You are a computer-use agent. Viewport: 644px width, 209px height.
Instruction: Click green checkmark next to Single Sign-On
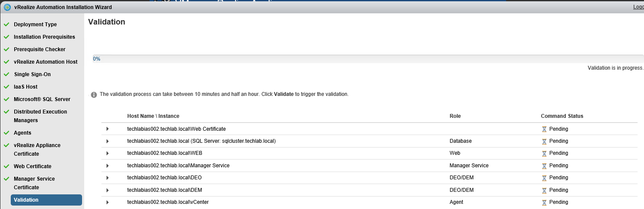(x=6, y=74)
